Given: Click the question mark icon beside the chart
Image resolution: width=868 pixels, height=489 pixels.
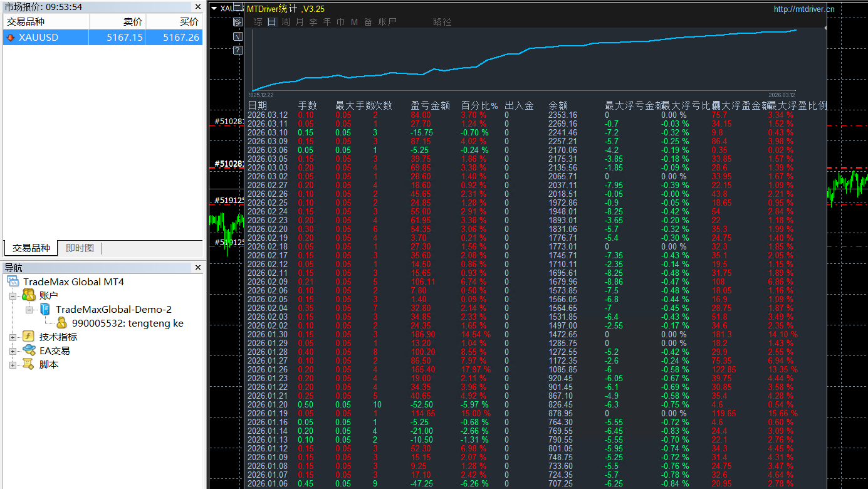Looking at the screenshot, I should click(238, 50).
